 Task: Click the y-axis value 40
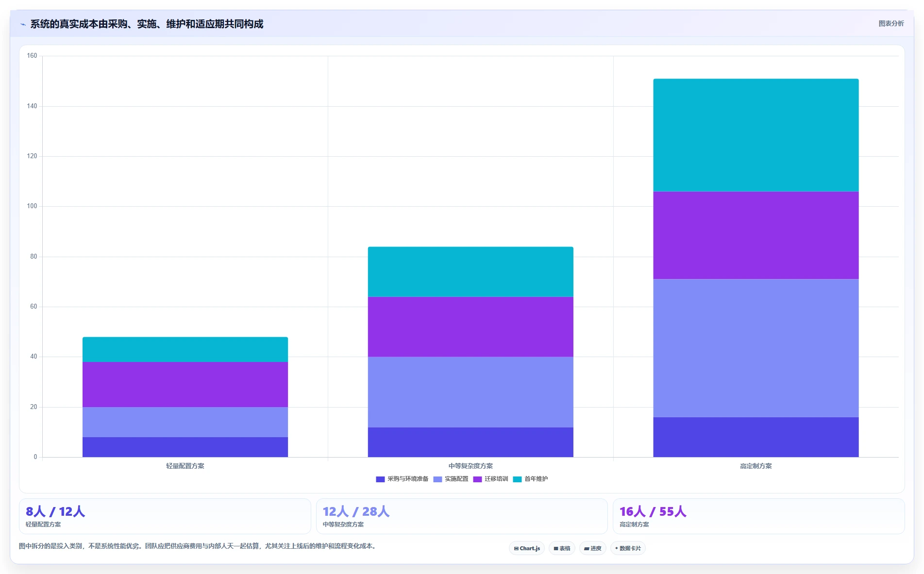[34, 357]
